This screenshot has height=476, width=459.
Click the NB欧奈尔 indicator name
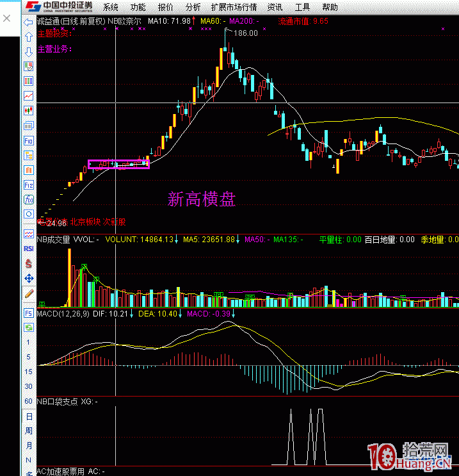124,21
